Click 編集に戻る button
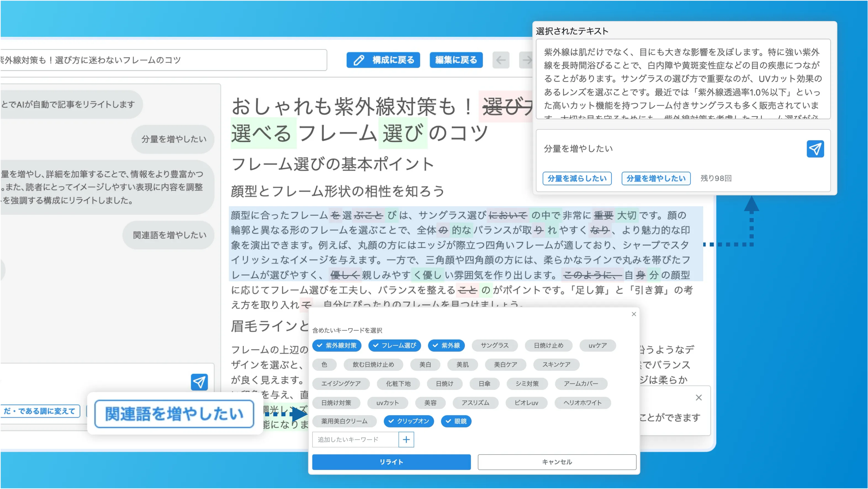Screen dimensions: 868x489 click(456, 60)
